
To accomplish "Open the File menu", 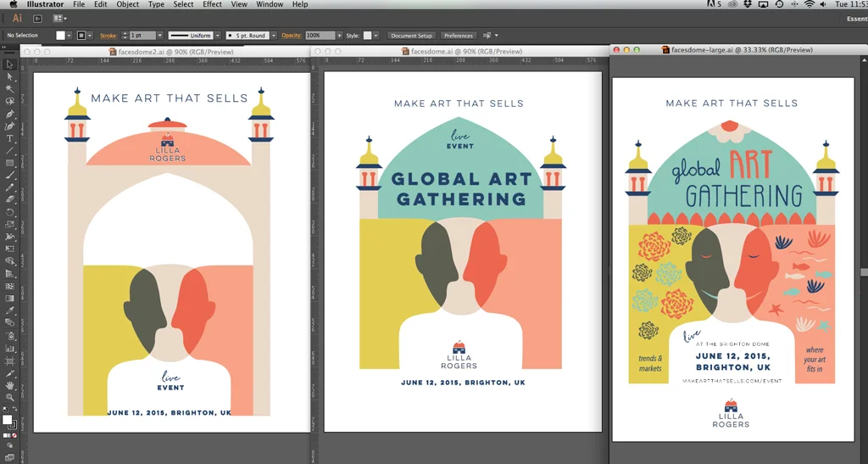I will pos(79,4).
